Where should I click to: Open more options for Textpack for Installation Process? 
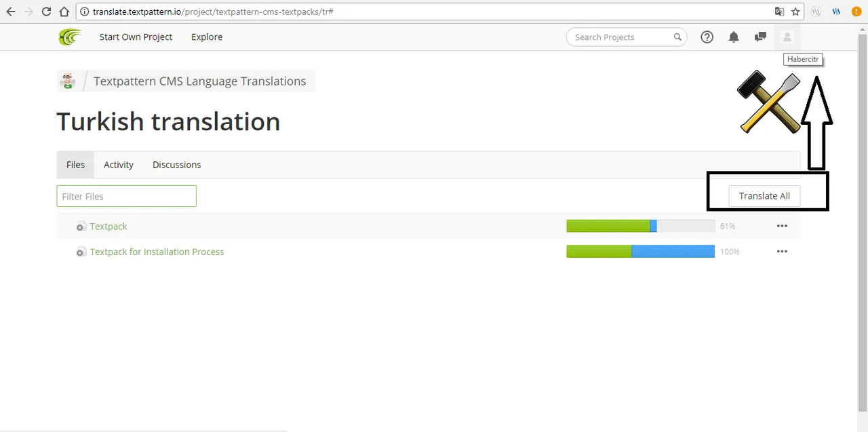point(782,252)
